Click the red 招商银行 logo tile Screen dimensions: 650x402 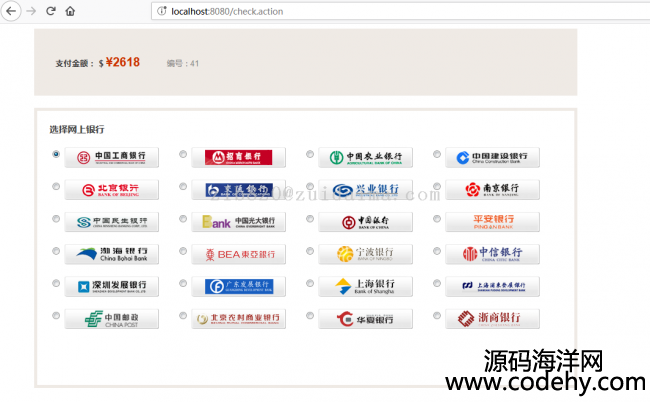point(238,157)
